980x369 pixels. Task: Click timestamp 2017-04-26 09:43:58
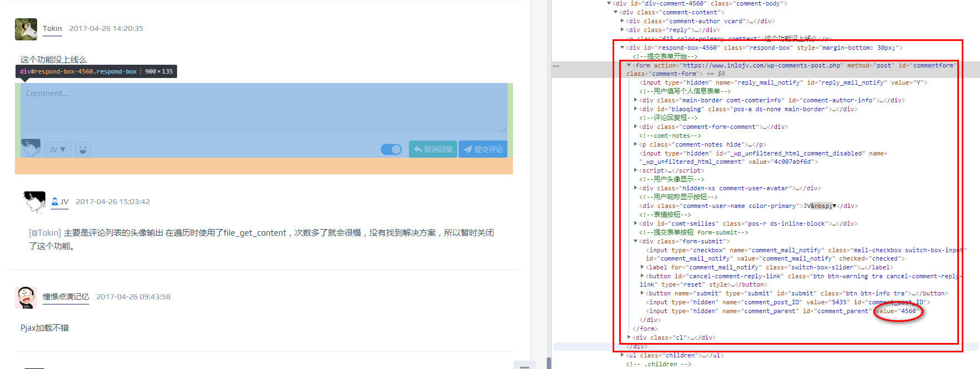click(x=133, y=297)
